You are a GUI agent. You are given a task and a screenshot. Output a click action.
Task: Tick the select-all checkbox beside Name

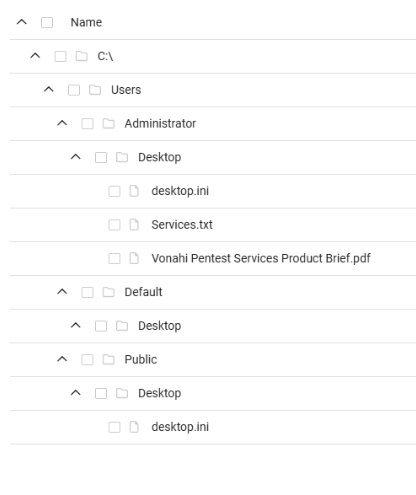coord(47,23)
